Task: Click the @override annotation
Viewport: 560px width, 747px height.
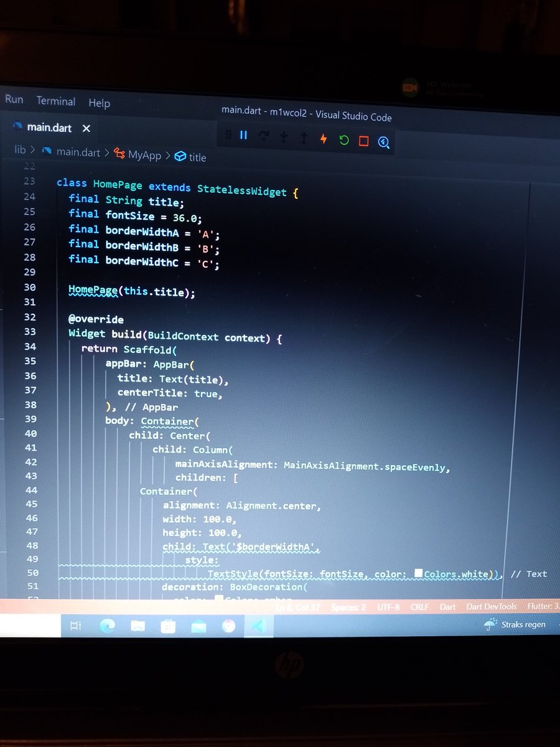Action: click(x=96, y=319)
